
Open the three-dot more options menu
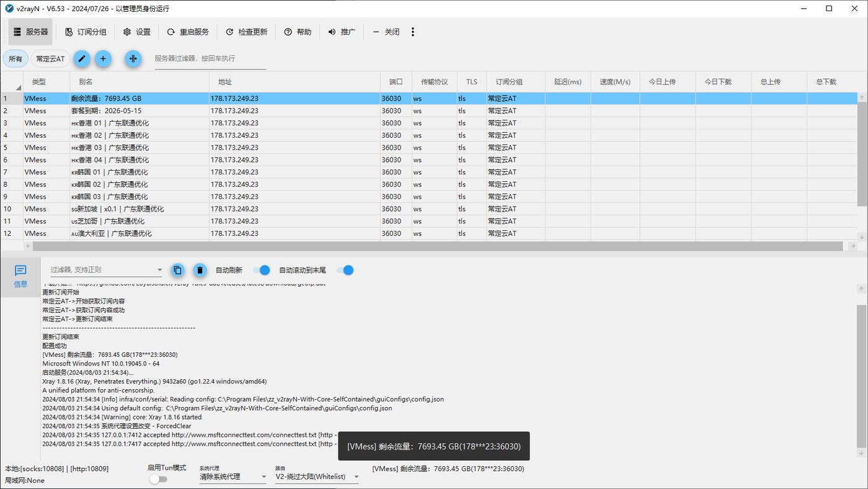(413, 32)
